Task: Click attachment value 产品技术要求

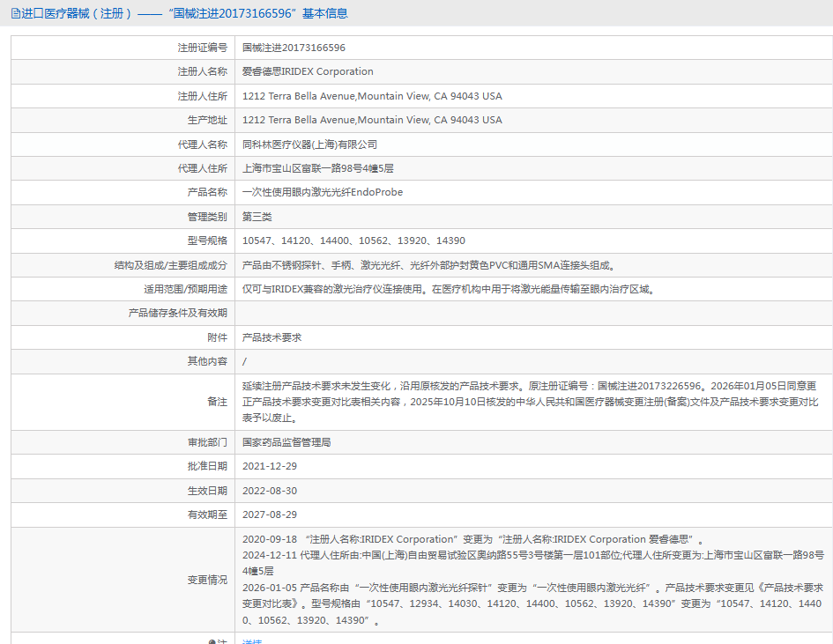Action: pyautogui.click(x=272, y=337)
